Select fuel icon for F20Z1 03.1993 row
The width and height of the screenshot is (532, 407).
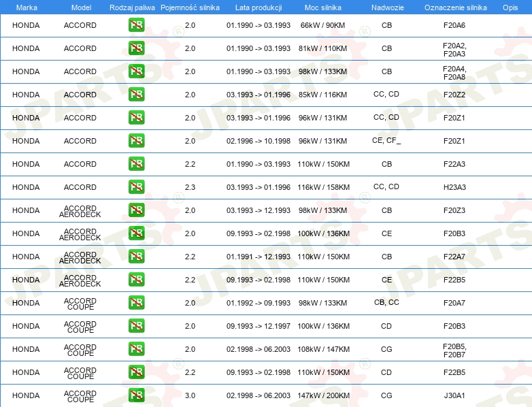[x=136, y=118]
